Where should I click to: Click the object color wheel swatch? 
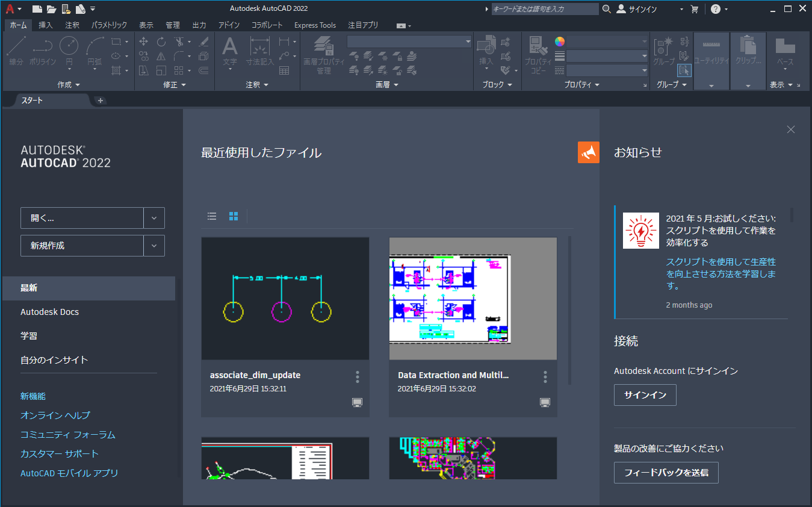tap(560, 42)
